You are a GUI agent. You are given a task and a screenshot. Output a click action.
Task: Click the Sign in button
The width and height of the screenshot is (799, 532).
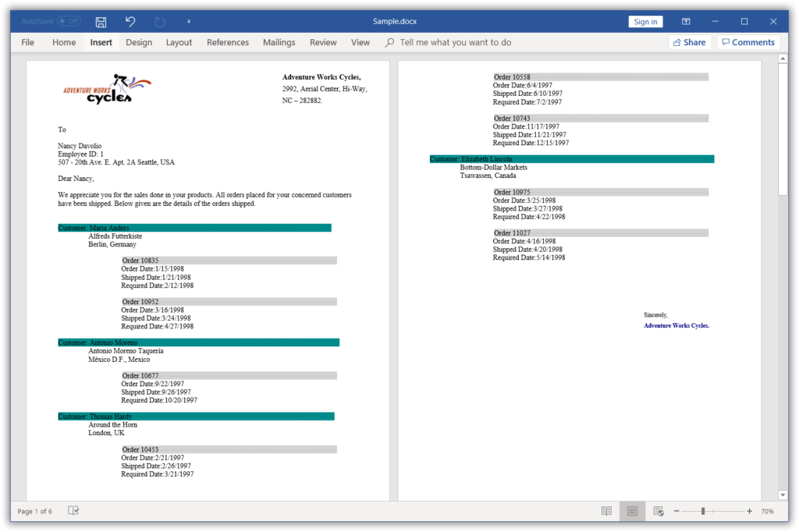point(645,22)
